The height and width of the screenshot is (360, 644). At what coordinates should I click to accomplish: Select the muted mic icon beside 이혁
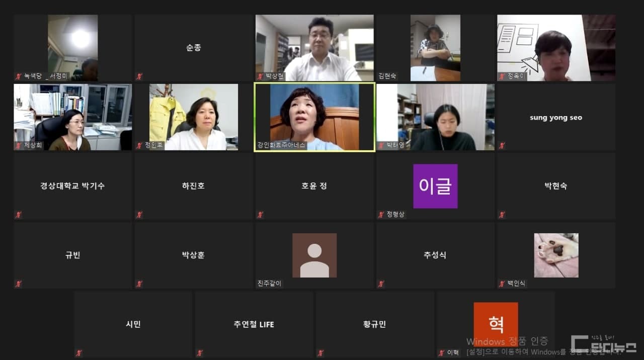point(440,353)
